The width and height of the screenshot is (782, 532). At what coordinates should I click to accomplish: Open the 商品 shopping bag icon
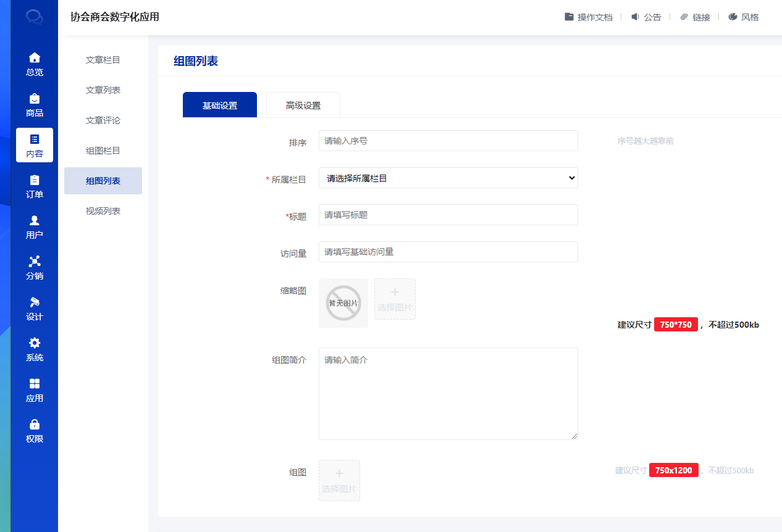pyautogui.click(x=35, y=99)
